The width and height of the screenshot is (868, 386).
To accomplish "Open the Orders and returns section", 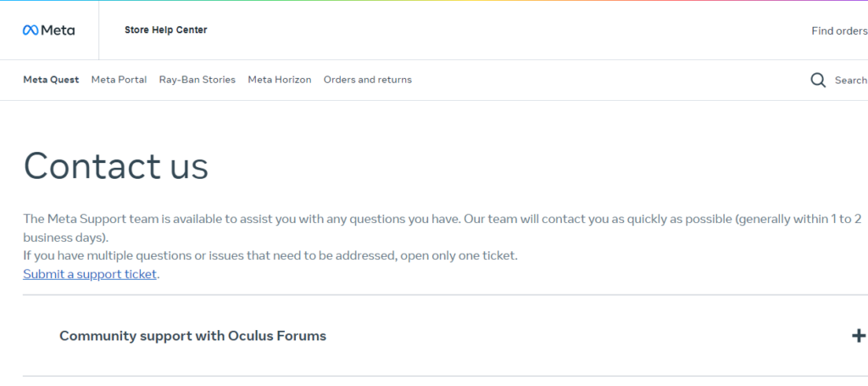I will tap(367, 80).
